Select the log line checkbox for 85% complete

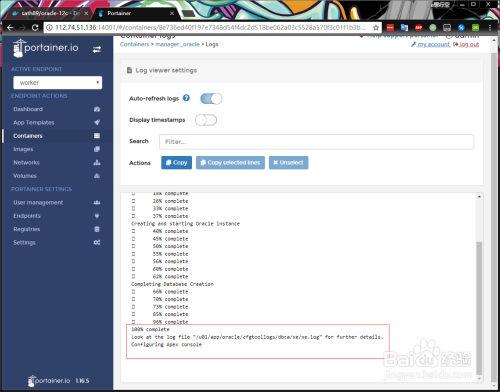(133, 314)
